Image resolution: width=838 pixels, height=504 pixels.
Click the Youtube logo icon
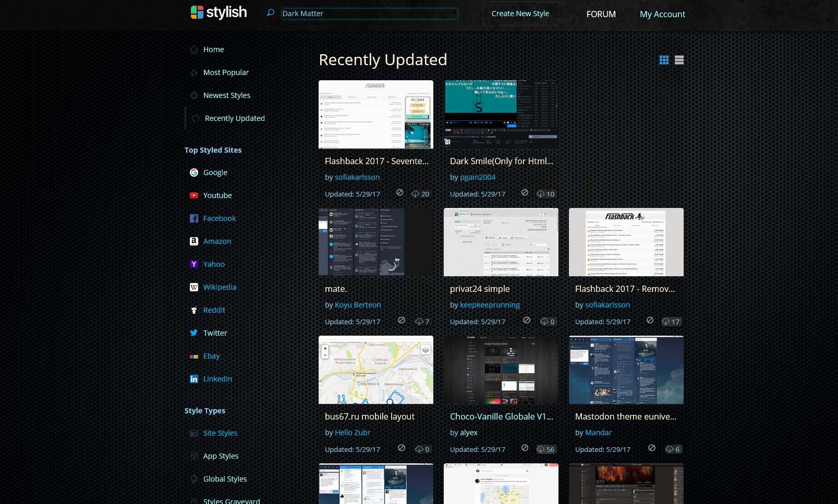[x=194, y=195]
